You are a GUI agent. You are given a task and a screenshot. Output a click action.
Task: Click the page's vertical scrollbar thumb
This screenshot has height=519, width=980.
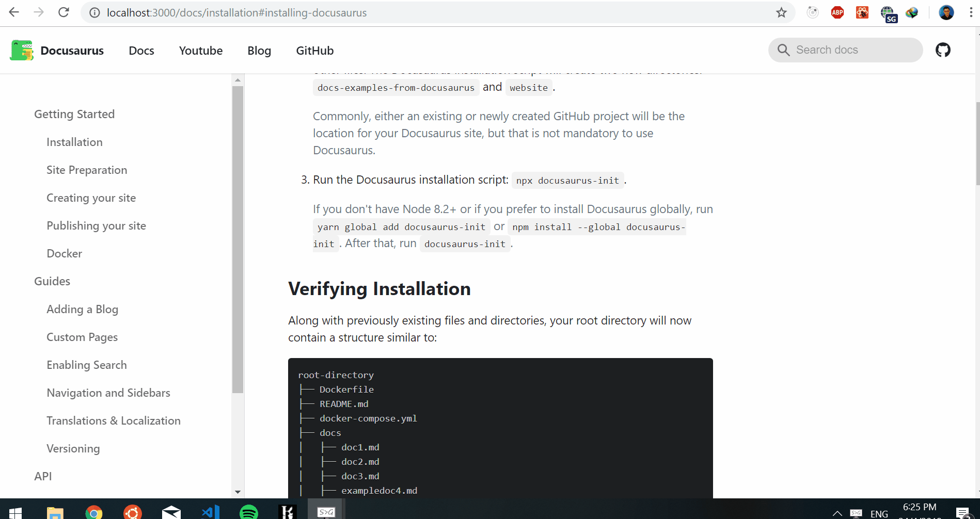pyautogui.click(x=977, y=143)
